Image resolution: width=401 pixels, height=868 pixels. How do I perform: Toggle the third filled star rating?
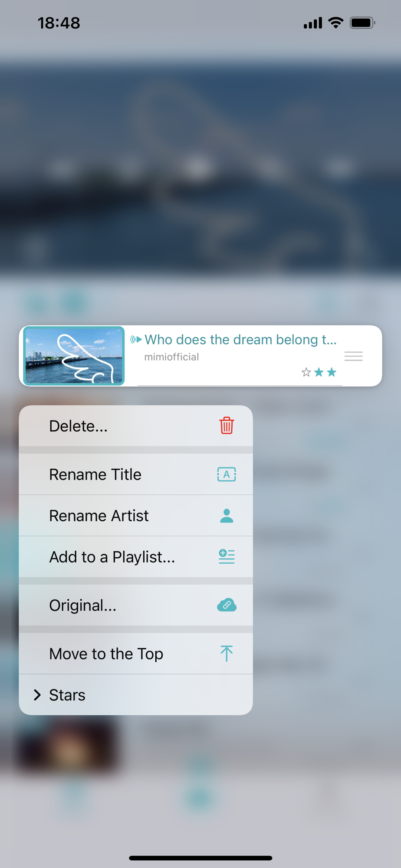click(x=332, y=372)
